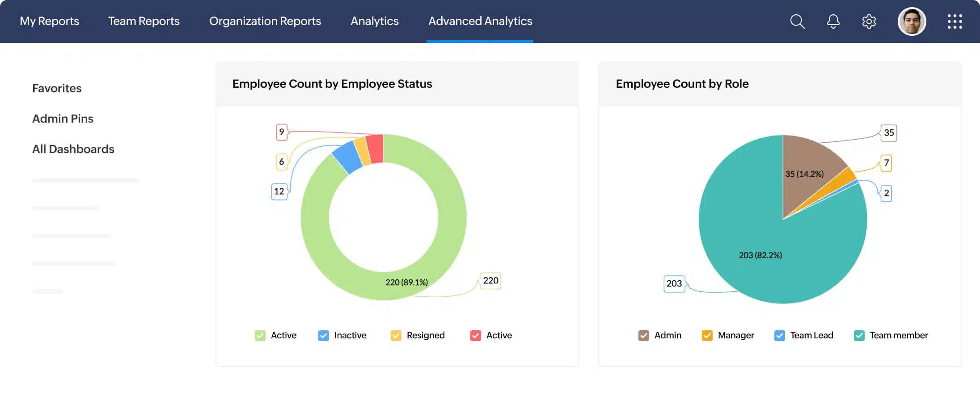Open the settings gear icon

[869, 21]
